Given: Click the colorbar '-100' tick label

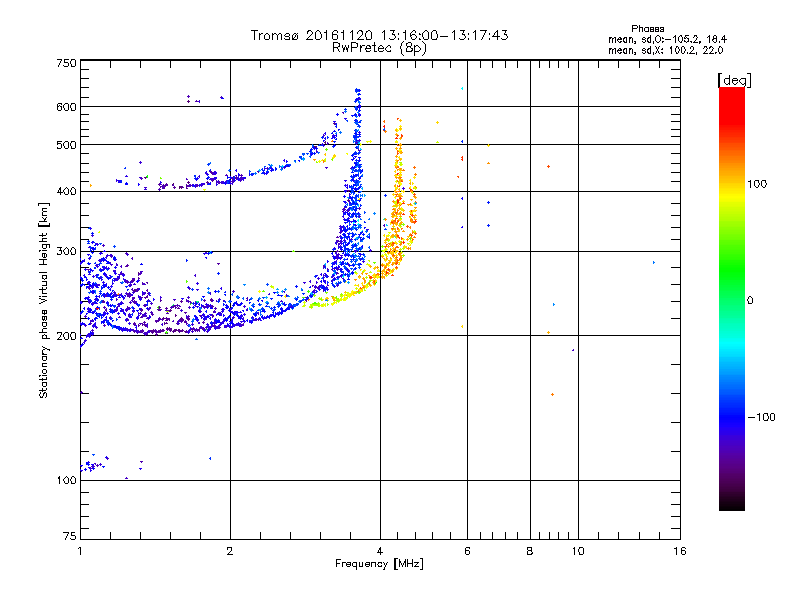Looking at the screenshot, I should point(762,417).
